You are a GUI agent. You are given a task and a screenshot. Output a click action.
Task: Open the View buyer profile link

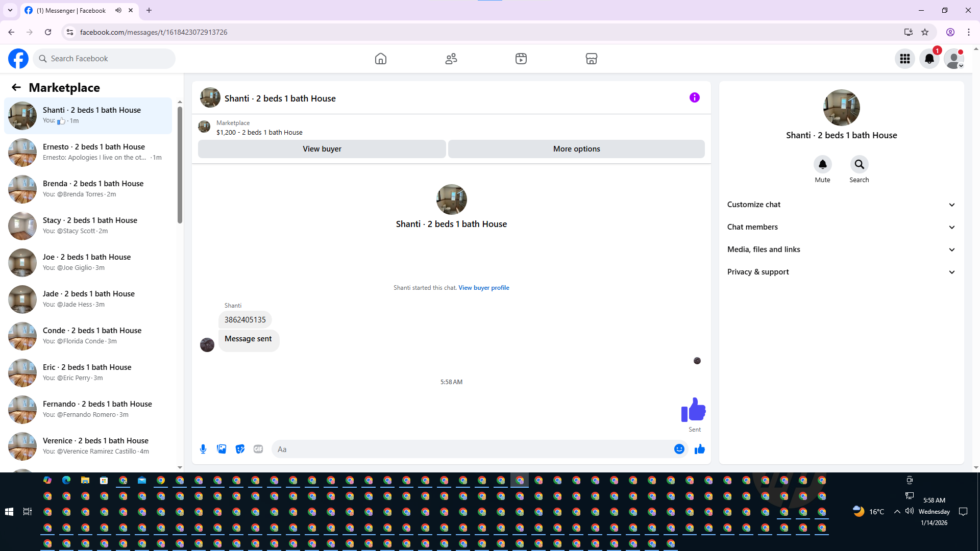click(483, 288)
